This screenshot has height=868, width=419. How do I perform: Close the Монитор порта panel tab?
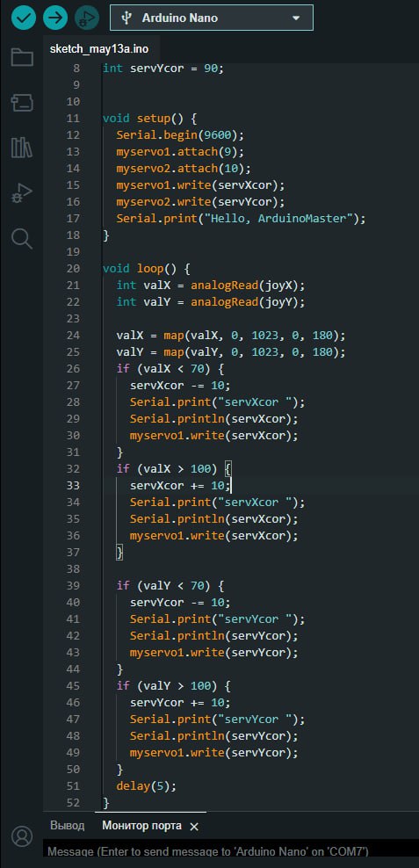click(194, 827)
